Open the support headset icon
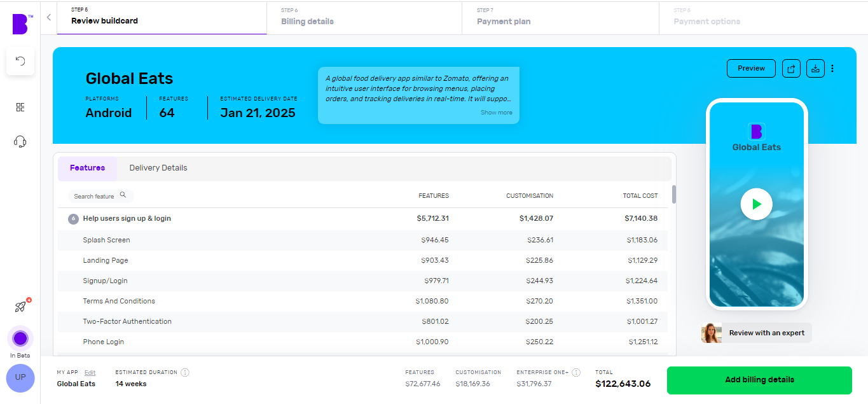The width and height of the screenshot is (868, 404). tap(20, 141)
